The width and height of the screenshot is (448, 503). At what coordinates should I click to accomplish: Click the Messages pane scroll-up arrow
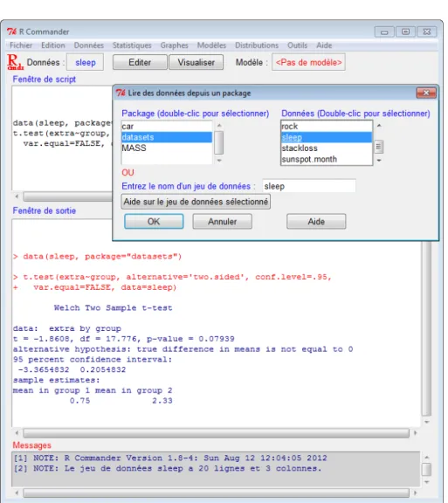click(x=426, y=458)
